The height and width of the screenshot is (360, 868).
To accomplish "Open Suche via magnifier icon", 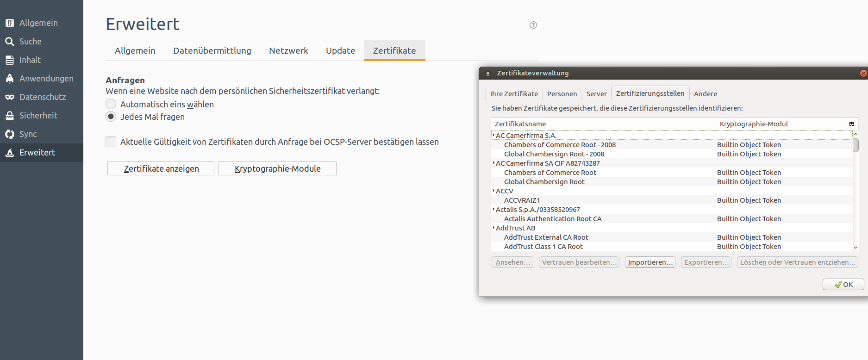I will tap(10, 42).
